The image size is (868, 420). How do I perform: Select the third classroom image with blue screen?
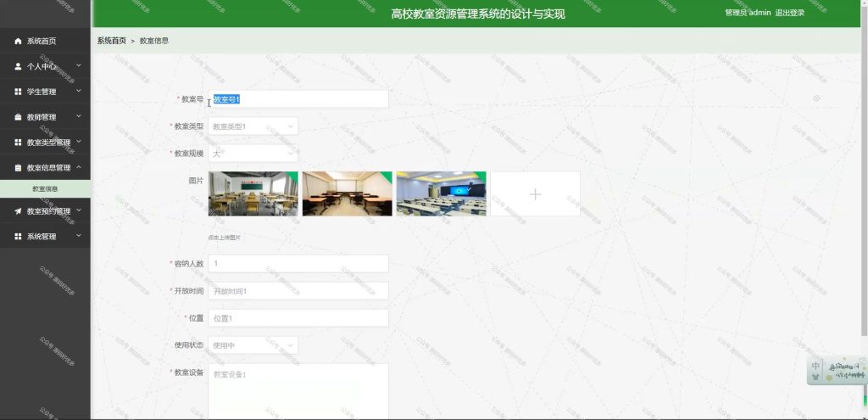click(441, 194)
